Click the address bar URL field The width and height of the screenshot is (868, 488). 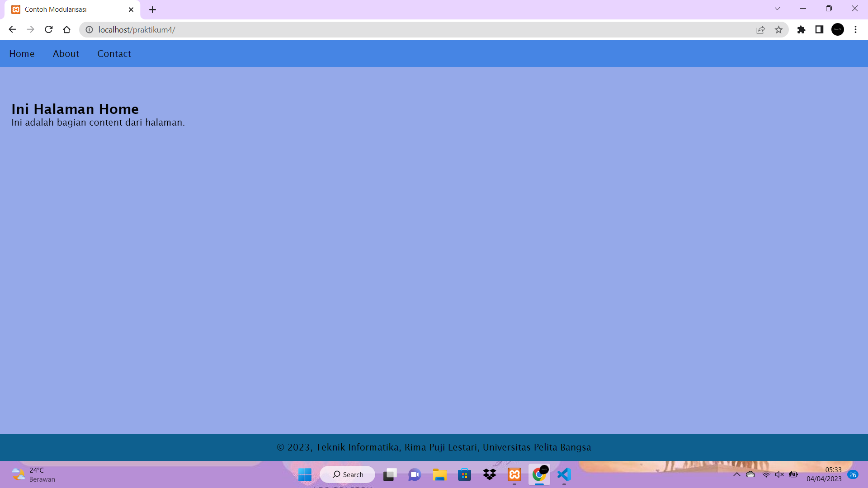407,30
